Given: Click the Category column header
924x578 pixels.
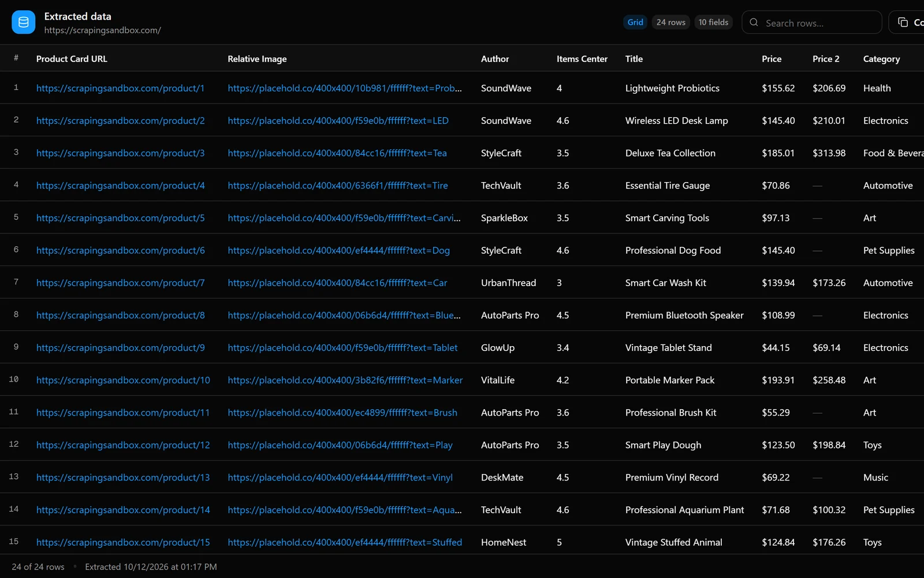Looking at the screenshot, I should click(x=881, y=59).
